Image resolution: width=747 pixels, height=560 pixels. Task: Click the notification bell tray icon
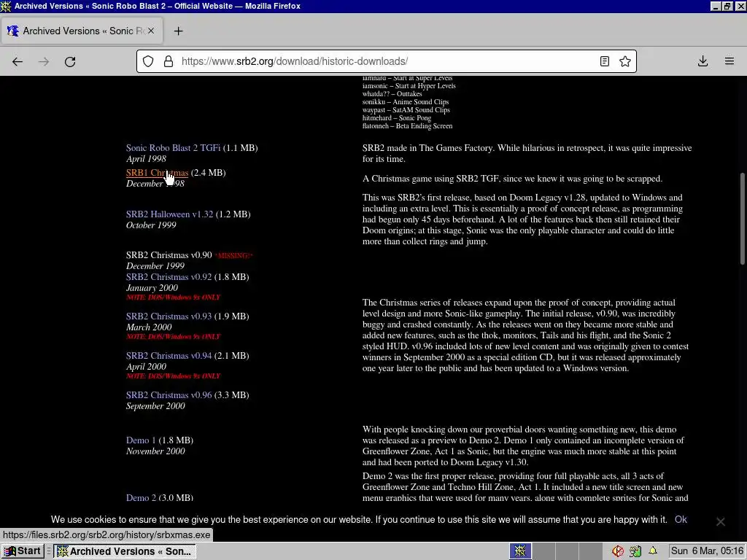(x=653, y=551)
